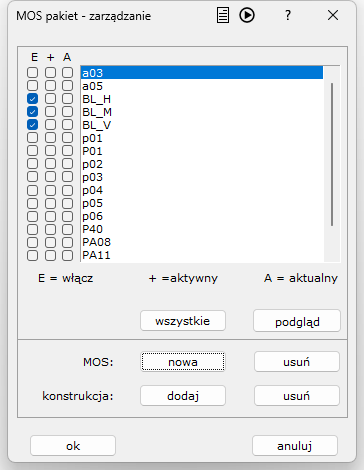Click usuń button in konstrukcja row
The width and height of the screenshot is (364, 470).
[297, 396]
